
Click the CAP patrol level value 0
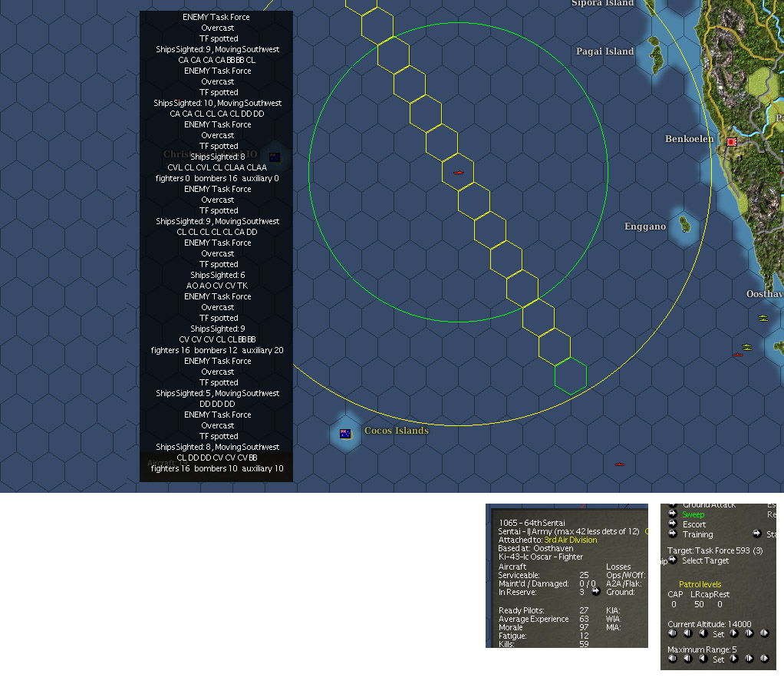click(674, 604)
